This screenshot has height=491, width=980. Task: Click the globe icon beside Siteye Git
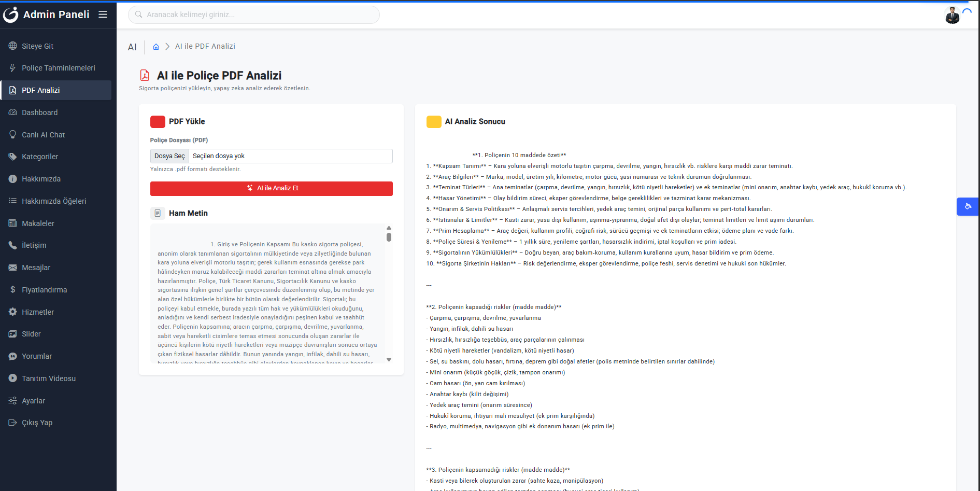[x=12, y=46]
